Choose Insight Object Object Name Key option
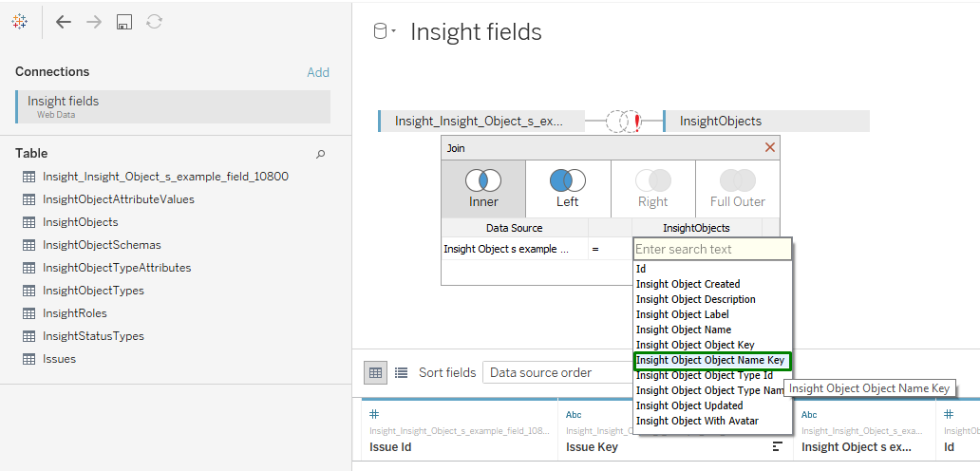This screenshot has height=471, width=980. pyautogui.click(x=711, y=360)
